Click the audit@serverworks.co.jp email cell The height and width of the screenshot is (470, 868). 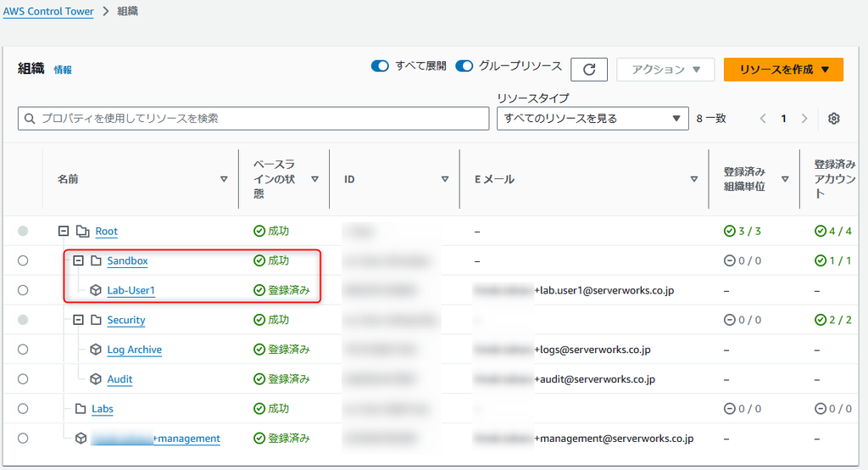[x=565, y=379]
